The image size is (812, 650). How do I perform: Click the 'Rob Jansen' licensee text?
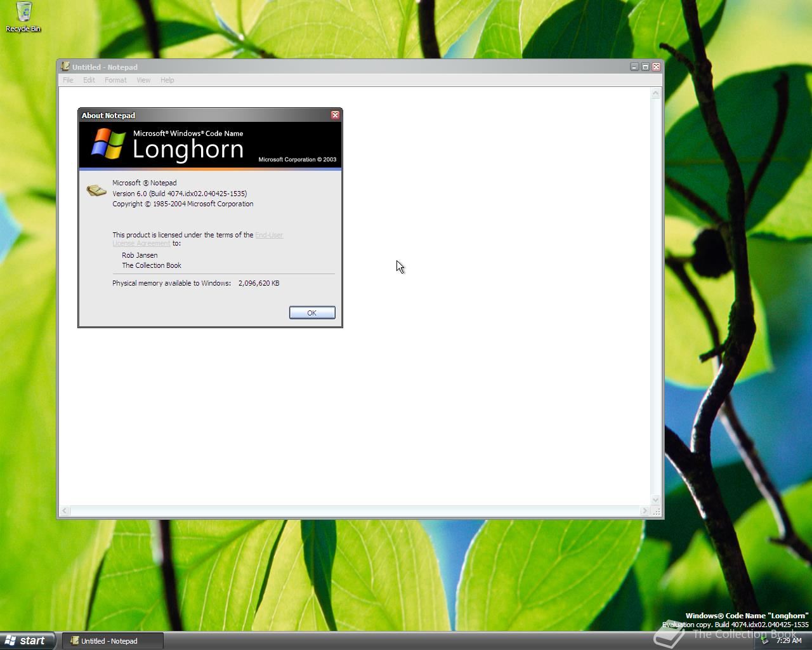140,255
